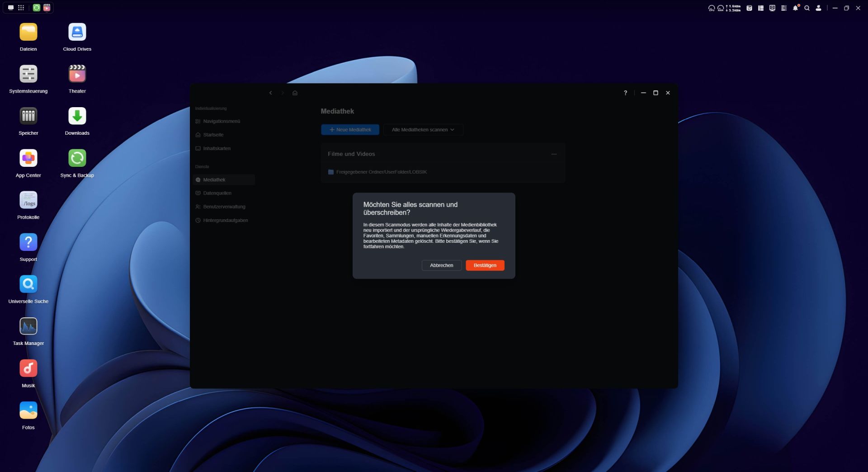Open the user account icon in the top bar
Image resolution: width=868 pixels, height=472 pixels.
coord(818,8)
